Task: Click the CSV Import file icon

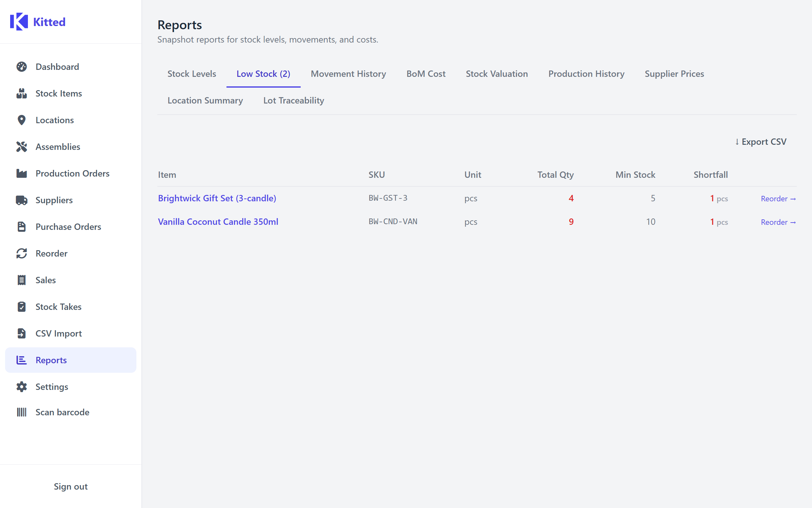Action: point(22,333)
